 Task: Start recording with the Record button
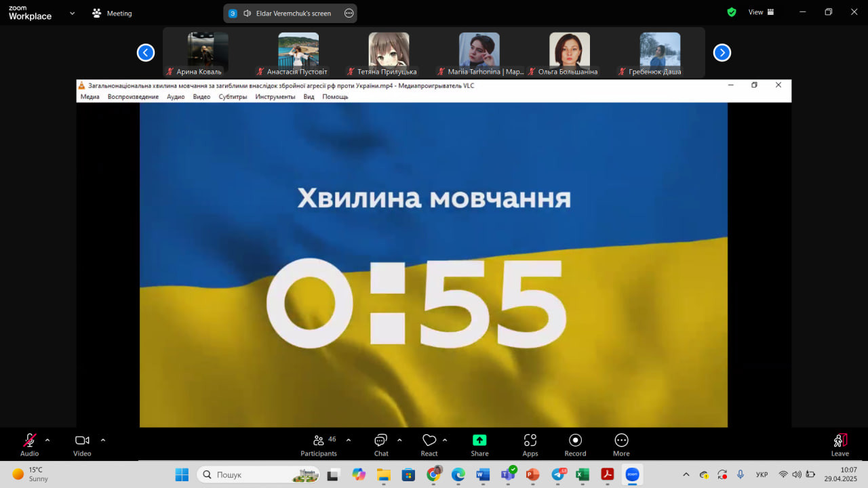click(575, 445)
